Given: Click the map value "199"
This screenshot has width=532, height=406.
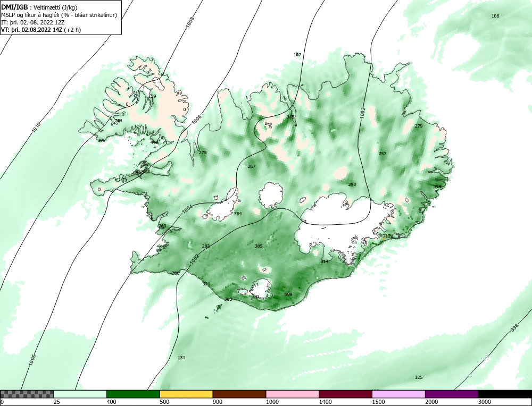Looking at the screenshot, I should click(102, 140).
